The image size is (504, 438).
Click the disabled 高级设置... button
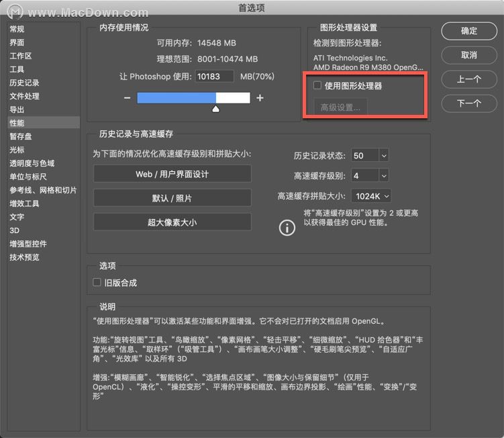(x=340, y=107)
